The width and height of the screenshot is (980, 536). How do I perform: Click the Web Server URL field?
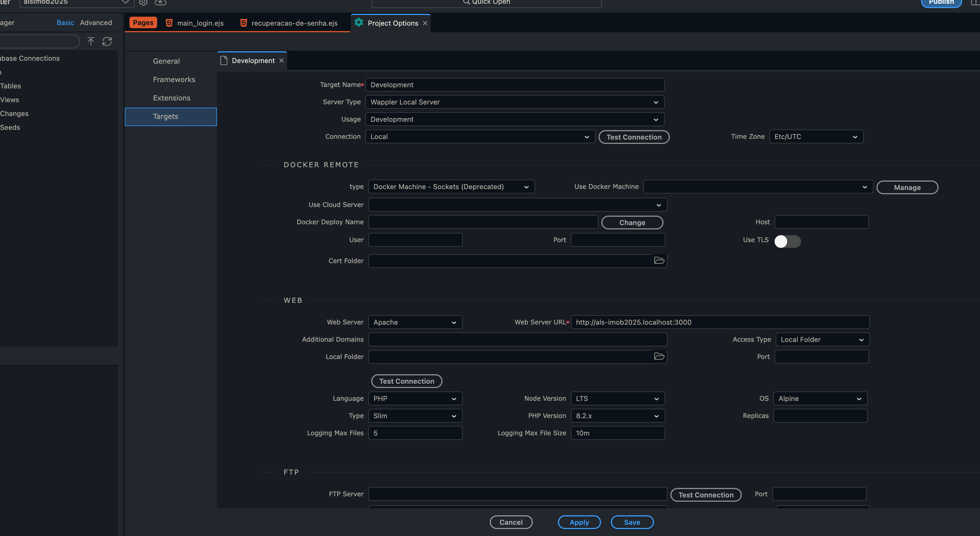click(x=719, y=322)
